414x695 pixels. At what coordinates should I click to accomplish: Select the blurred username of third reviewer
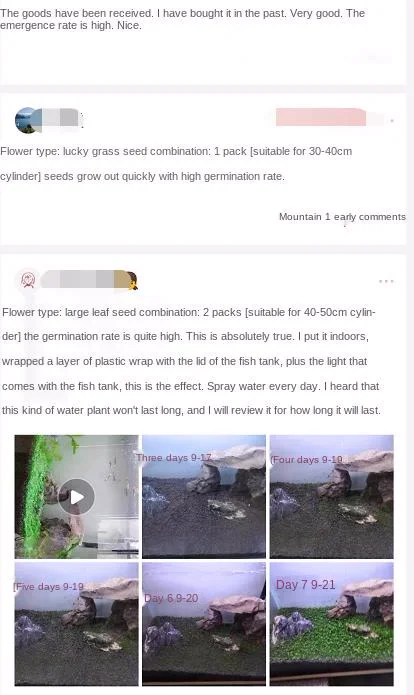point(77,279)
